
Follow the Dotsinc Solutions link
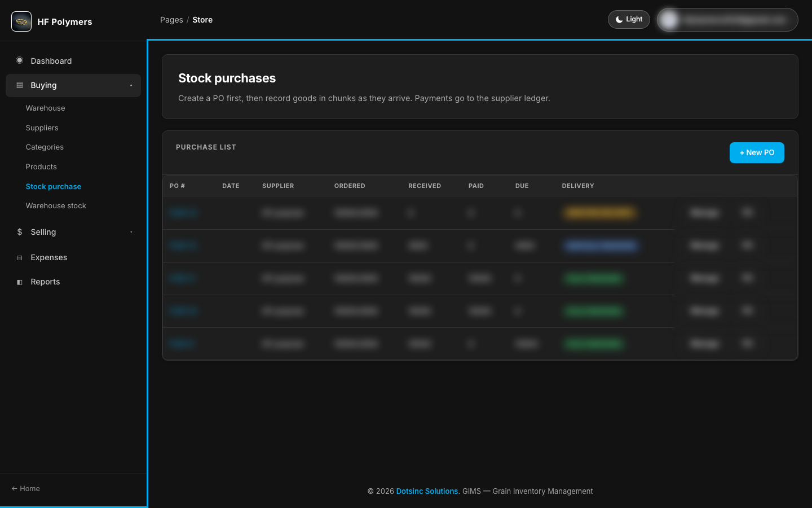[427, 491]
